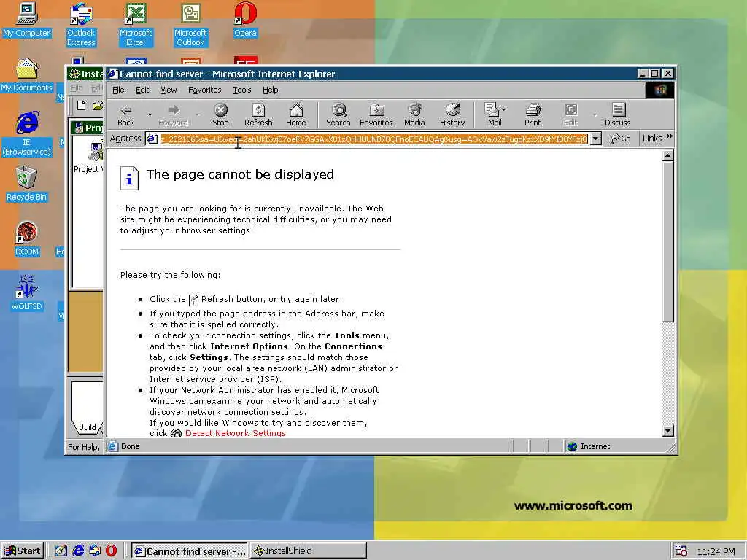Open the Mail button dropdown arrow
747x560 pixels.
pos(504,109)
